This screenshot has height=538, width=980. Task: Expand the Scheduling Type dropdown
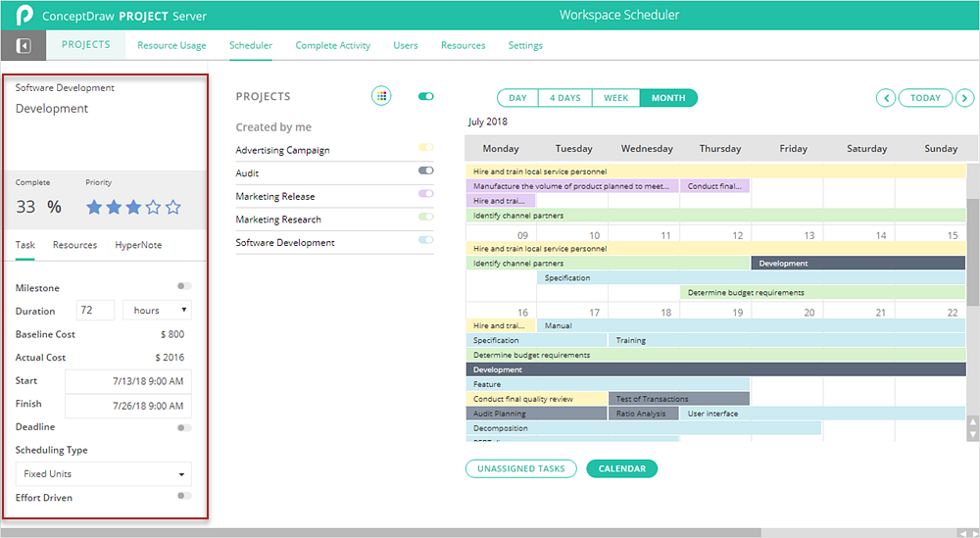tap(104, 474)
